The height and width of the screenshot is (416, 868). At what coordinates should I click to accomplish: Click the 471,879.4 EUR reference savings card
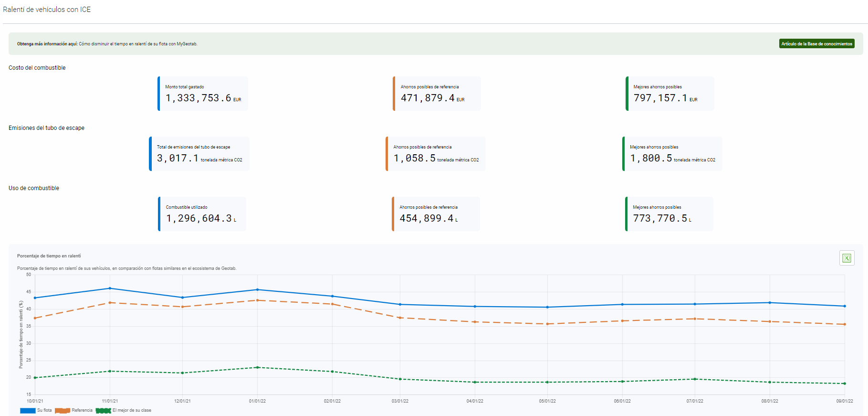tap(437, 94)
